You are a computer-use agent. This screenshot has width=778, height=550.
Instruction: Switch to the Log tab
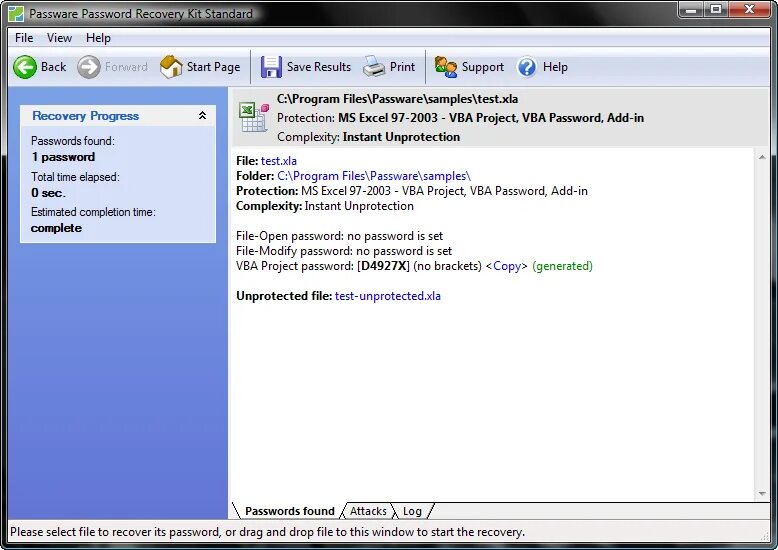[x=412, y=511]
